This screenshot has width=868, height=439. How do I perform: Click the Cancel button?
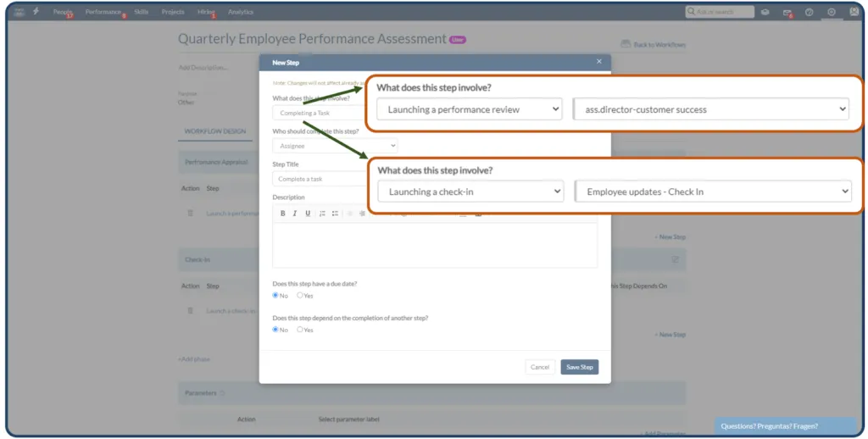pyautogui.click(x=540, y=367)
